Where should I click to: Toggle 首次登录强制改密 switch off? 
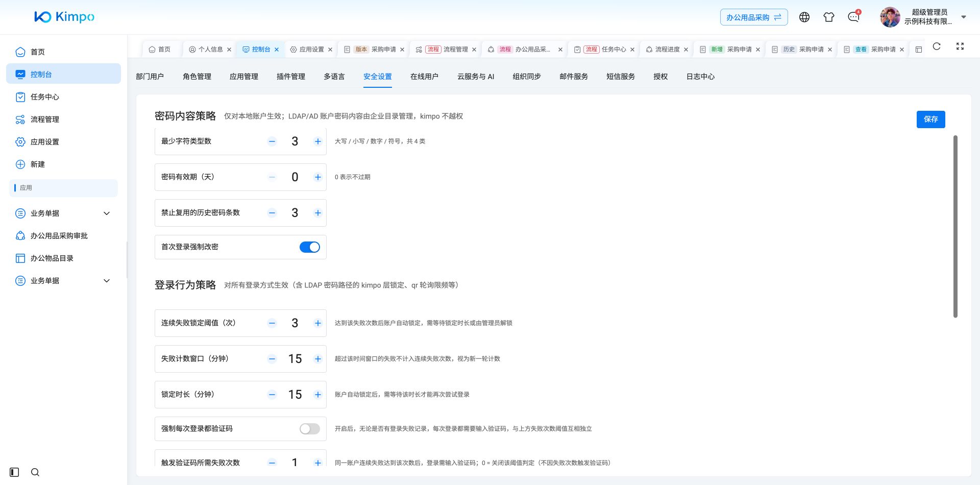pos(310,247)
